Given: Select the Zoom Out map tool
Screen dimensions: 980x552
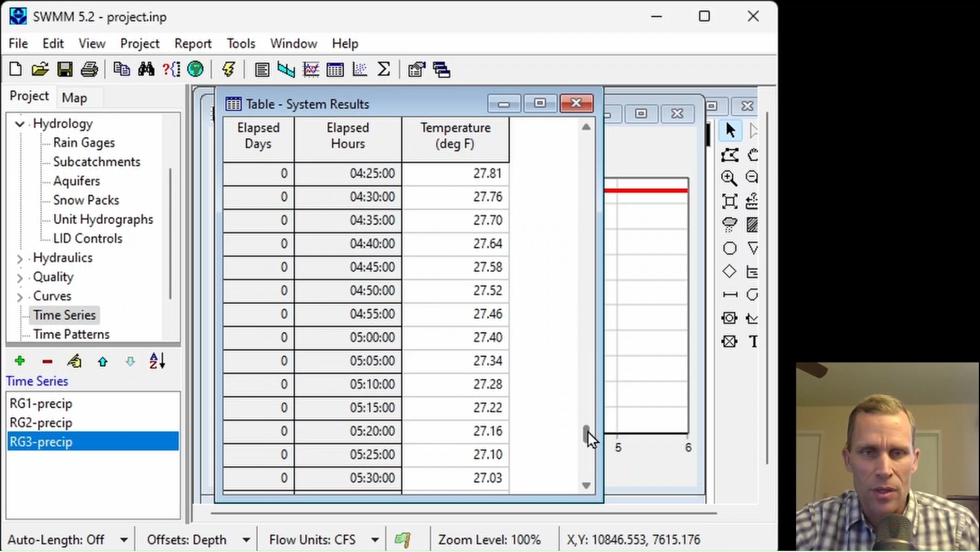Looking at the screenshot, I should point(752,178).
